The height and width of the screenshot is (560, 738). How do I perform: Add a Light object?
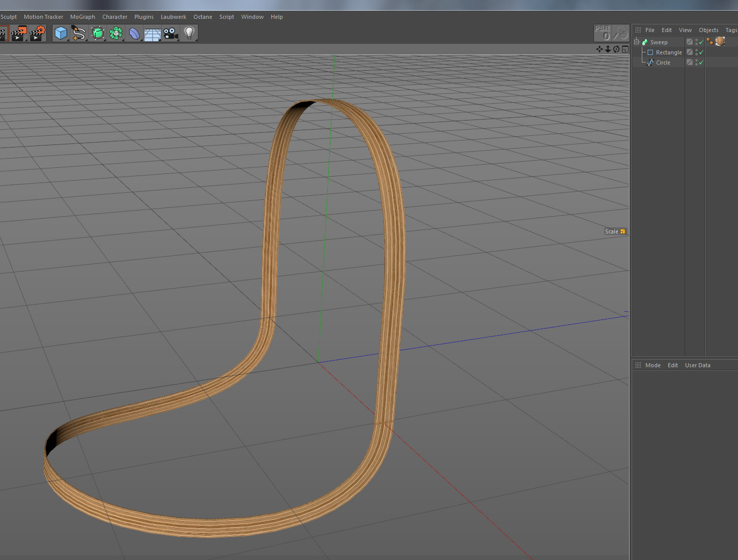[x=189, y=34]
